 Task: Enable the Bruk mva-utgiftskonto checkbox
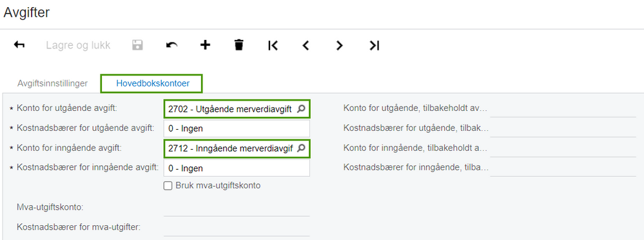[168, 186]
